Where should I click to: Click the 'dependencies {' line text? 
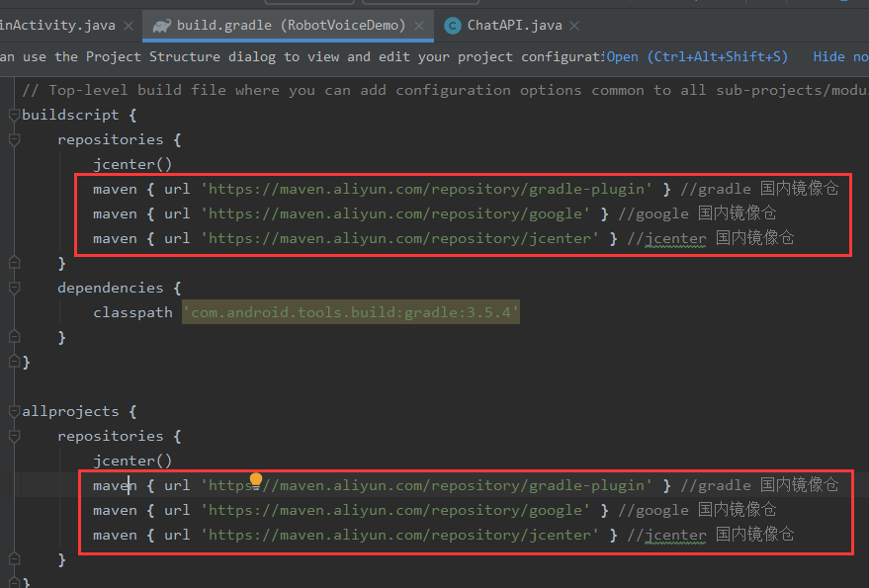point(120,288)
